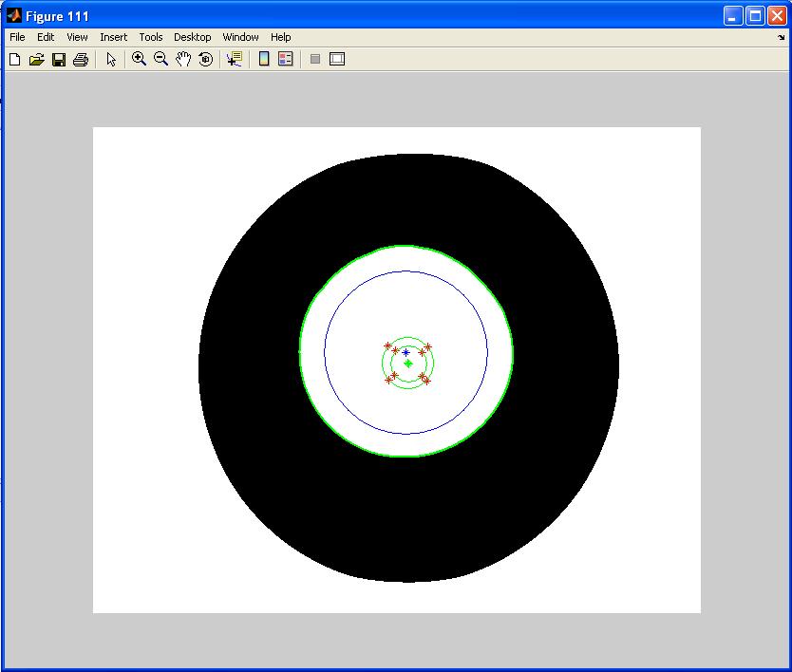
Task: Open the Insert menu
Action: point(113,37)
